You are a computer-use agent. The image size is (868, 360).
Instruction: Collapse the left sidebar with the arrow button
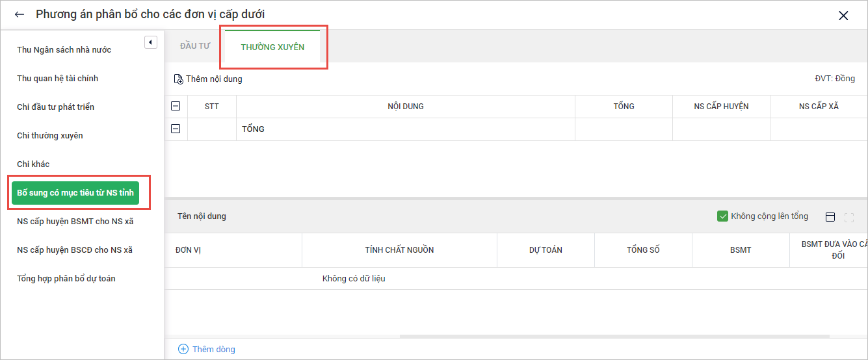point(151,42)
